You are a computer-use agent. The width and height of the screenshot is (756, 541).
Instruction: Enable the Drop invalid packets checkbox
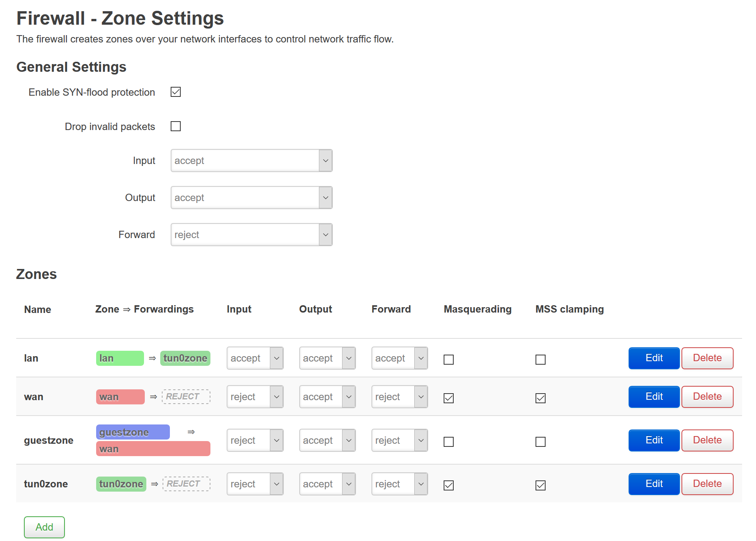coord(176,126)
